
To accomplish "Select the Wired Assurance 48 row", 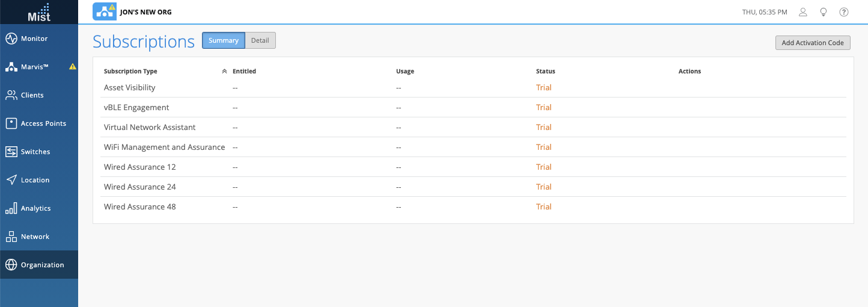I will 139,206.
